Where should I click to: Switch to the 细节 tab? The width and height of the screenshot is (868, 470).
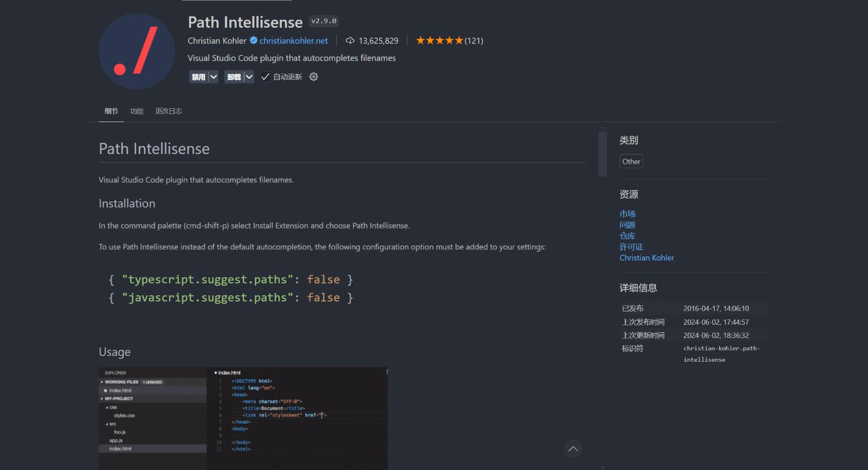[x=111, y=111]
